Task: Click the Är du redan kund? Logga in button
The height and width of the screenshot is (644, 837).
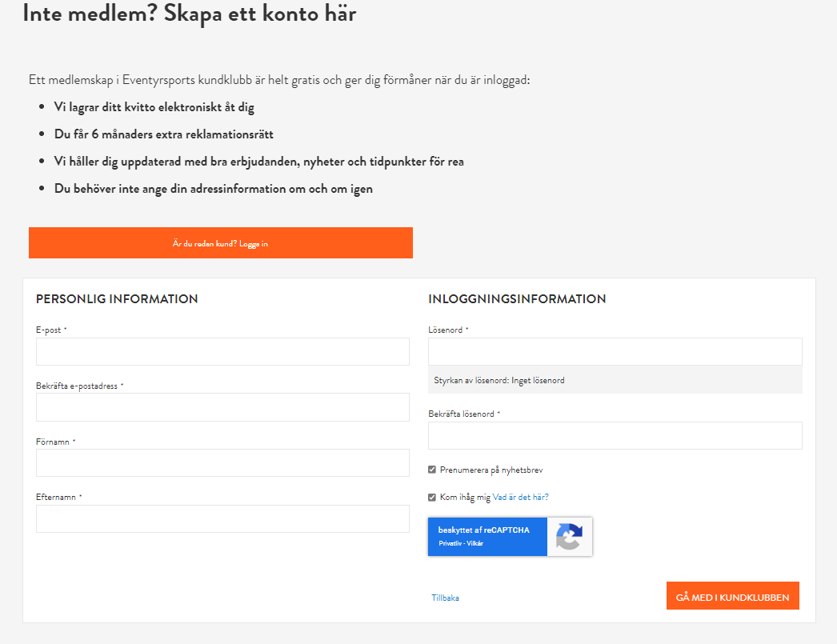Action: click(x=221, y=242)
